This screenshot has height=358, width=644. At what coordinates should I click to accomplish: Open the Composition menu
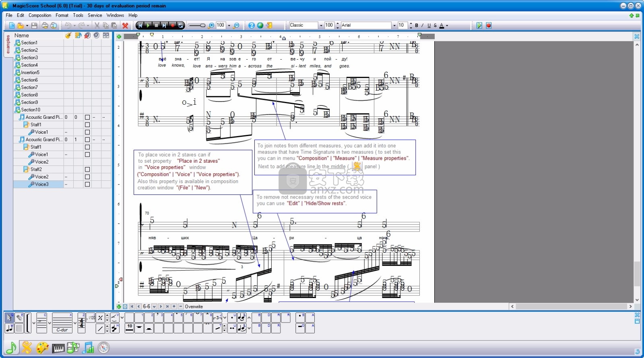click(40, 15)
